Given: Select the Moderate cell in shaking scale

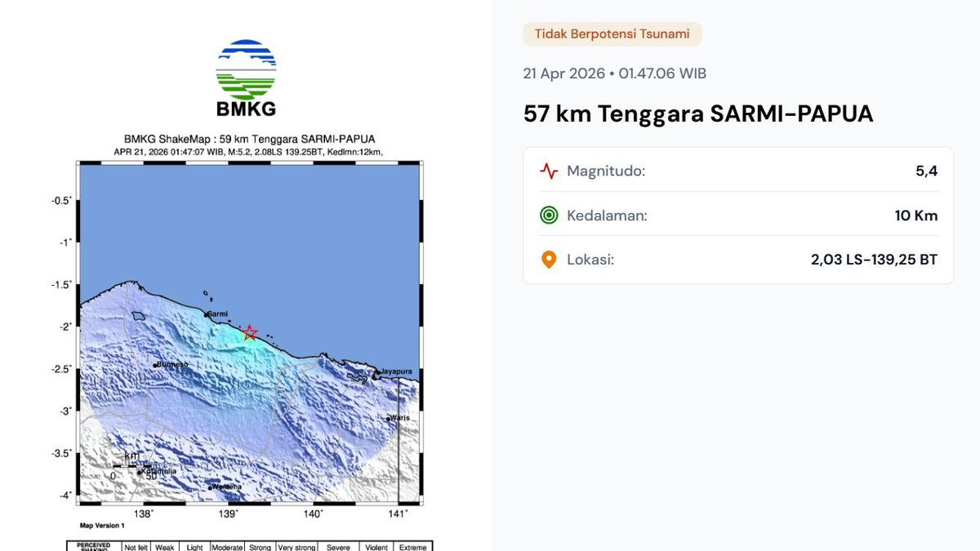Looking at the screenshot, I should [226, 547].
